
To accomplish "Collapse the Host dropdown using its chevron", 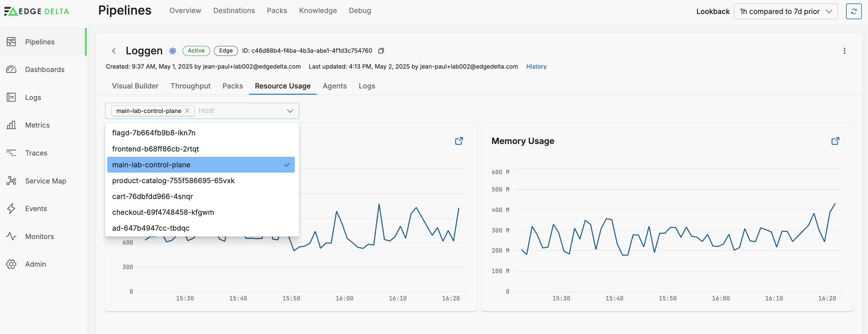I will coord(290,111).
